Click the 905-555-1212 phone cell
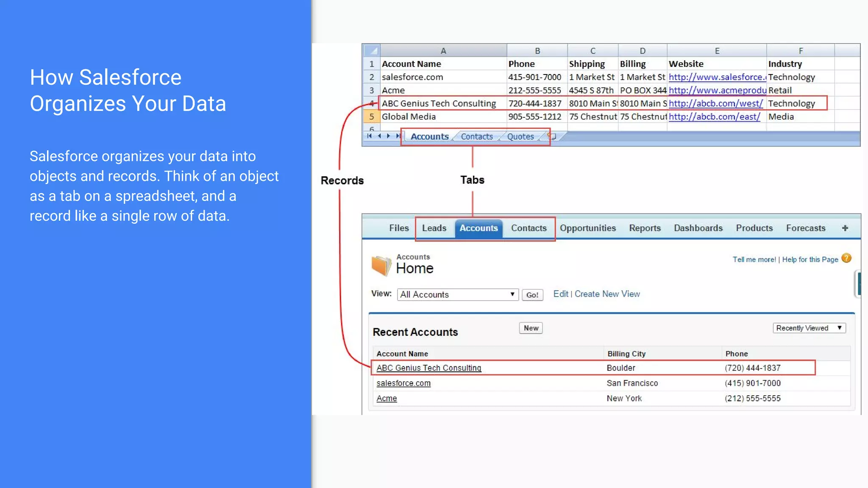 pyautogui.click(x=537, y=116)
